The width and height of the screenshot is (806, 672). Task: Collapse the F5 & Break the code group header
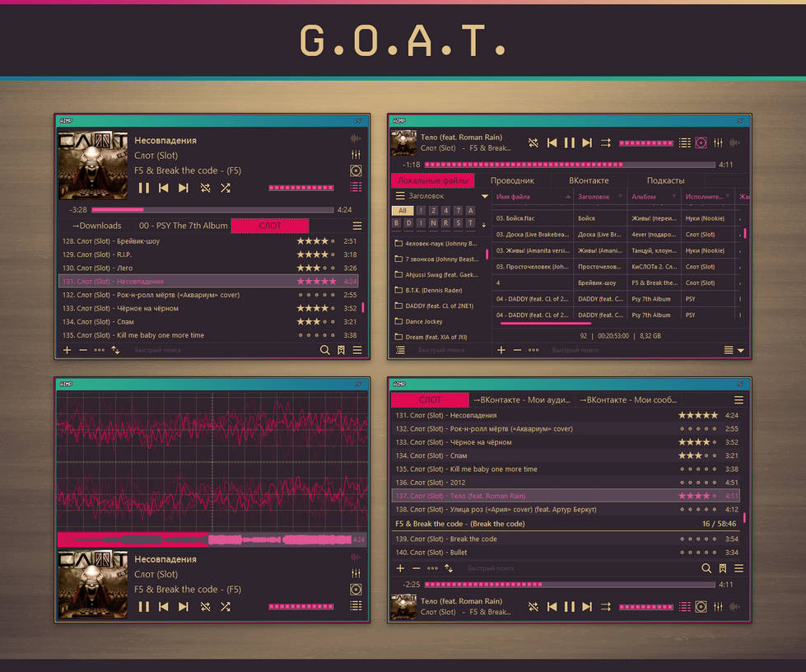tap(566, 524)
